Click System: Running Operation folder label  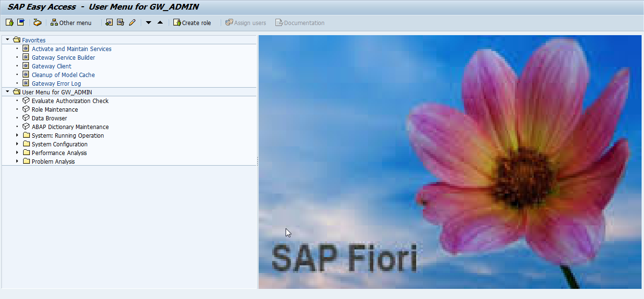click(68, 135)
